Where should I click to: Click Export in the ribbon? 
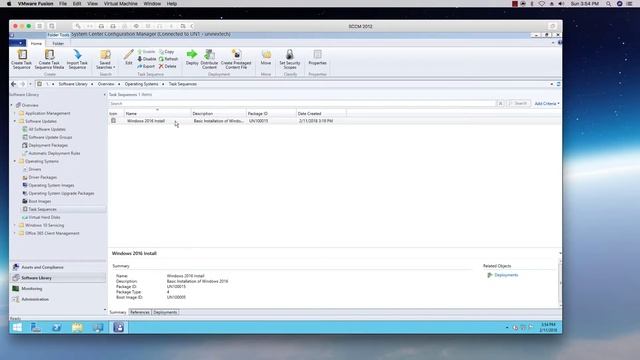coord(146,66)
